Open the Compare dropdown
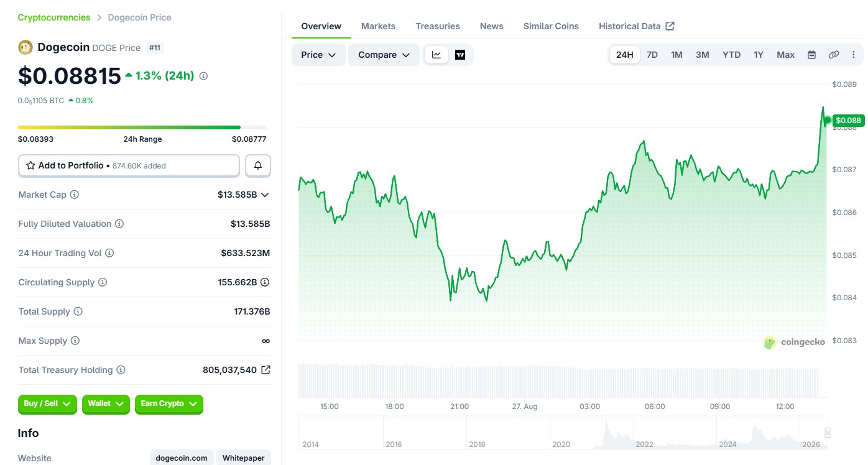Image resolution: width=868 pixels, height=465 pixels. [384, 55]
